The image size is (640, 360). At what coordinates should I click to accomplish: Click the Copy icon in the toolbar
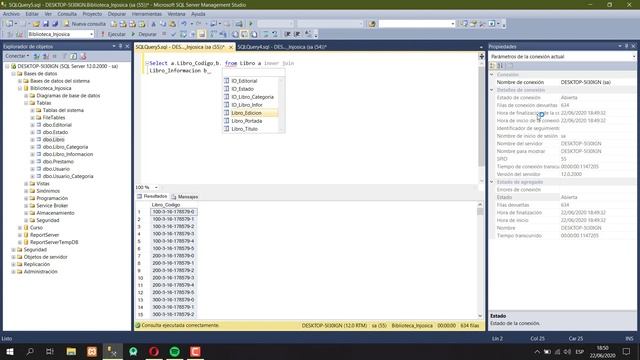point(163,24)
